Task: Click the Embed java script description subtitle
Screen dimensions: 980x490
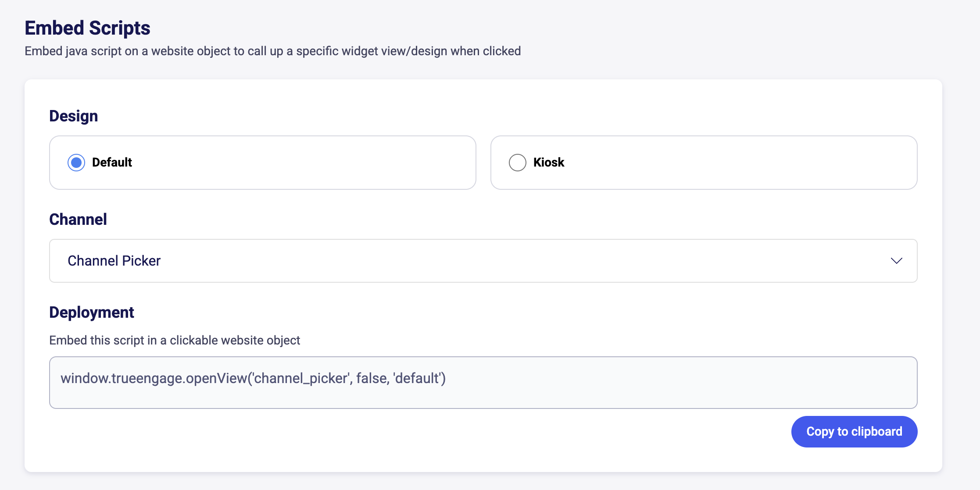Action: (272, 51)
